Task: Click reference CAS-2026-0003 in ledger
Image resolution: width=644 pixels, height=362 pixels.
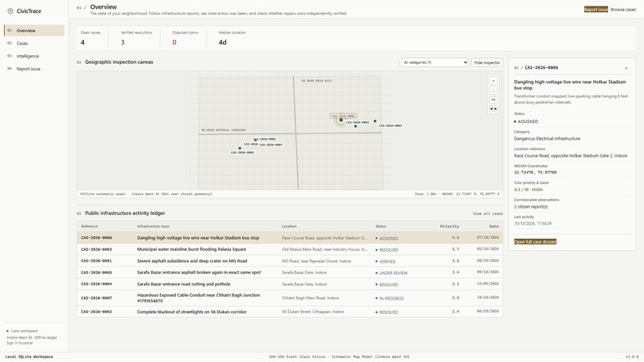Action: [x=97, y=249]
